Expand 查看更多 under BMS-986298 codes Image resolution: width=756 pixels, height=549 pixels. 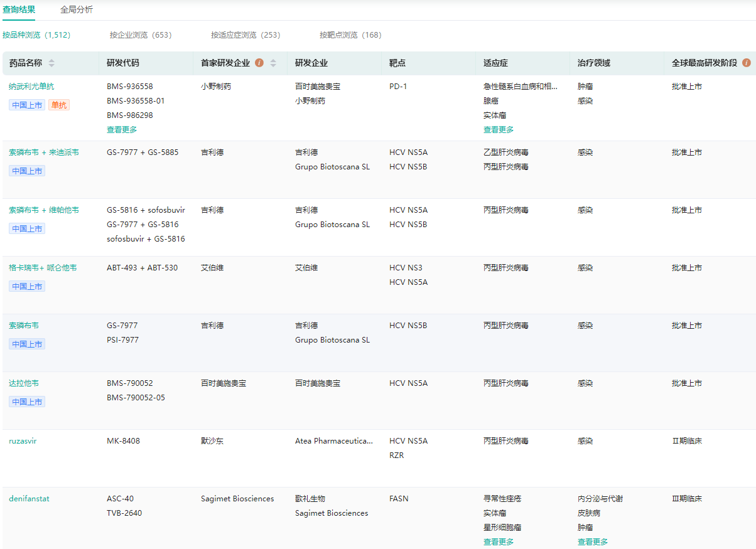[x=122, y=130]
